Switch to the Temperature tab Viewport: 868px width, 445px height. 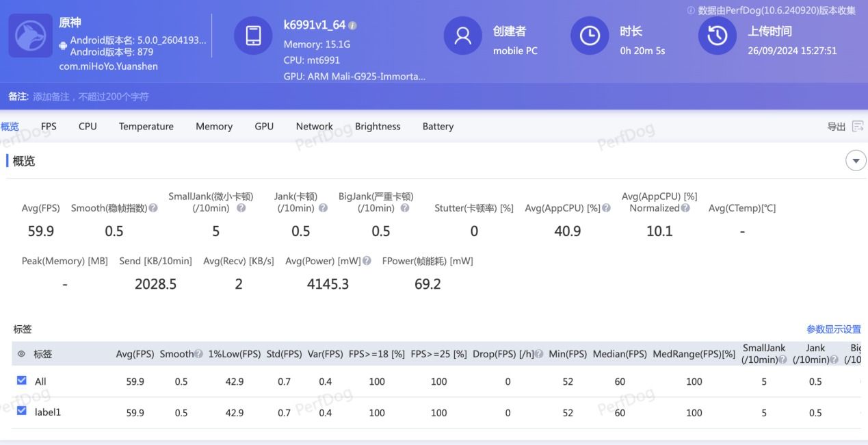(x=146, y=126)
